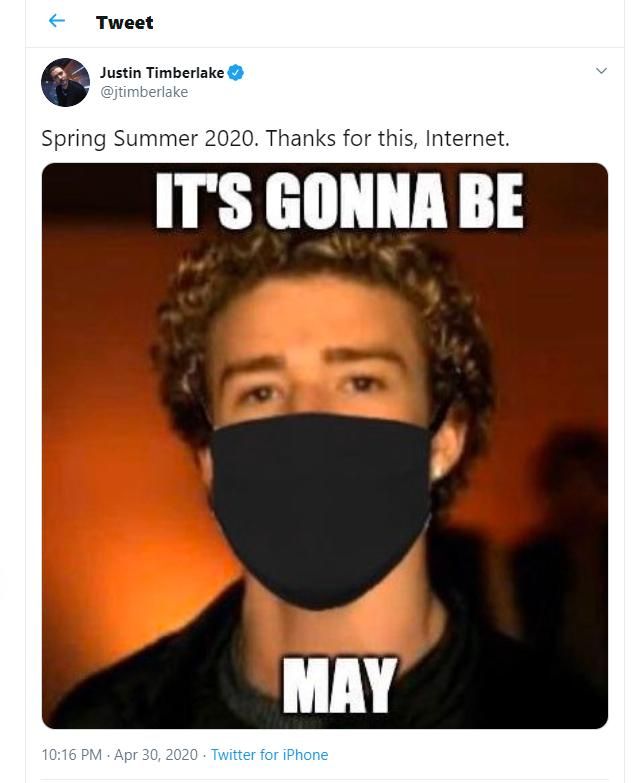Expand the tweet options chevron

pyautogui.click(x=602, y=71)
